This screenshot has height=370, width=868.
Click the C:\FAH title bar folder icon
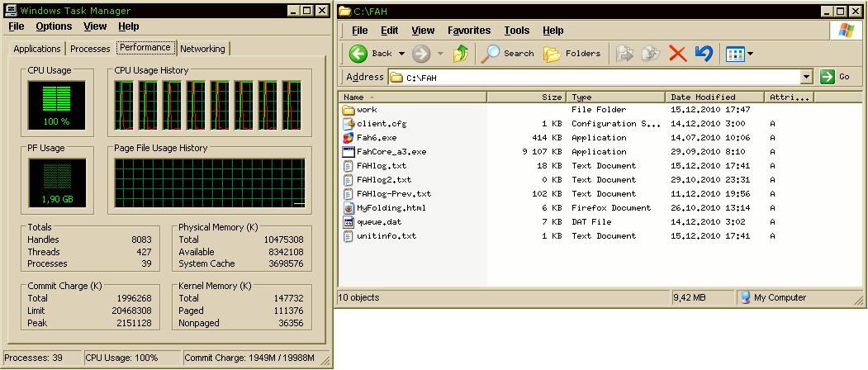345,11
